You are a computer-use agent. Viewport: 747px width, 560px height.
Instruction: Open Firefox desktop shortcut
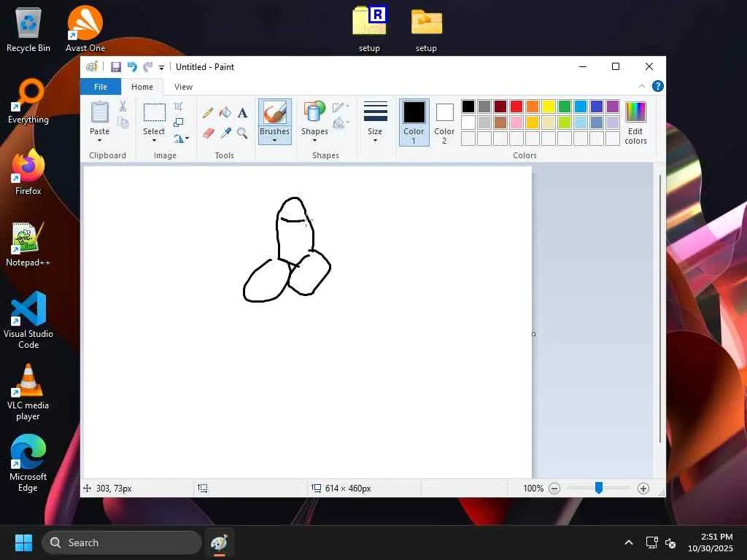[x=28, y=172]
